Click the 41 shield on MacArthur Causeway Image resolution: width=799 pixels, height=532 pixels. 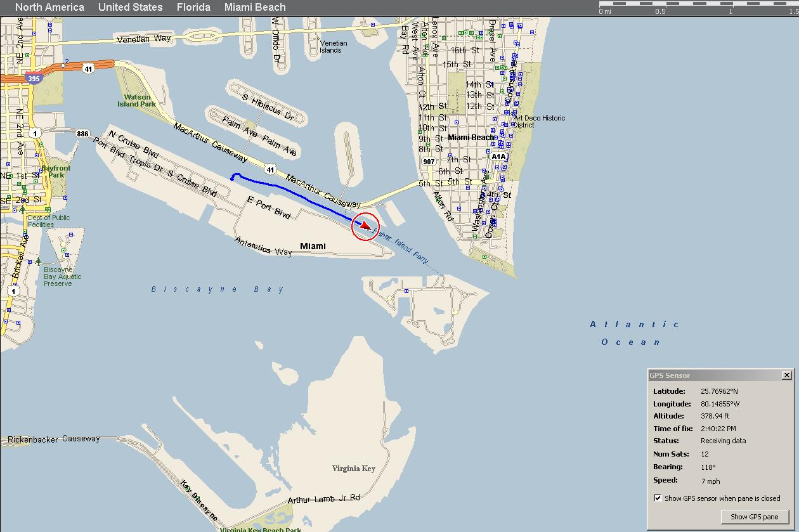271,170
